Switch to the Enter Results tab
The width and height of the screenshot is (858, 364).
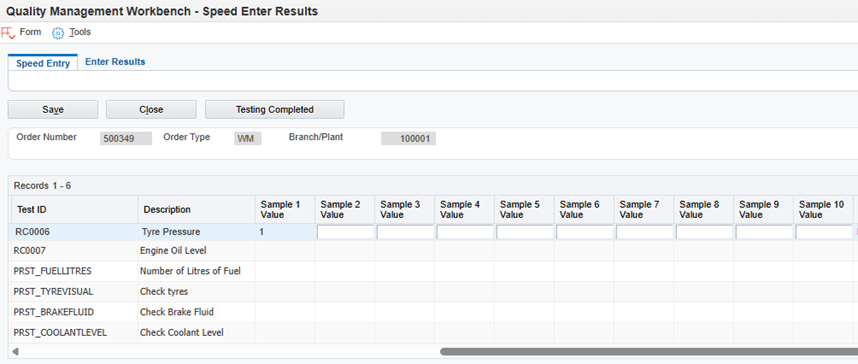(x=115, y=62)
